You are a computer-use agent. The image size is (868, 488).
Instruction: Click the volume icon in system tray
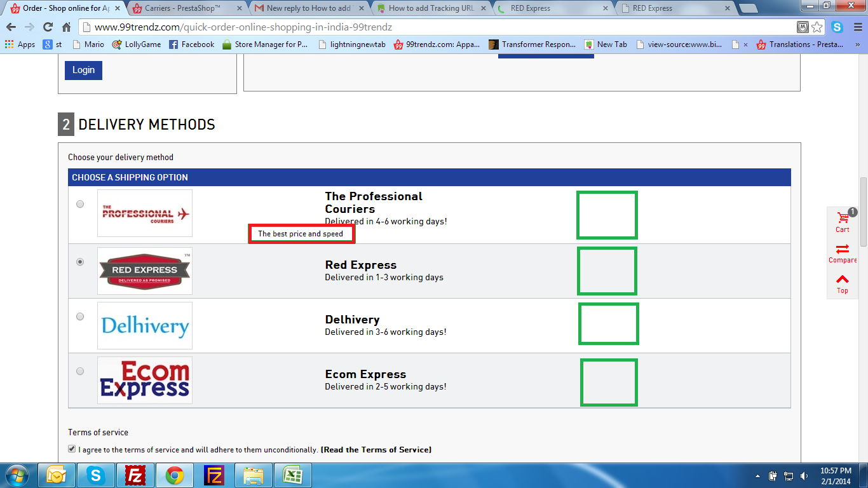pos(804,476)
